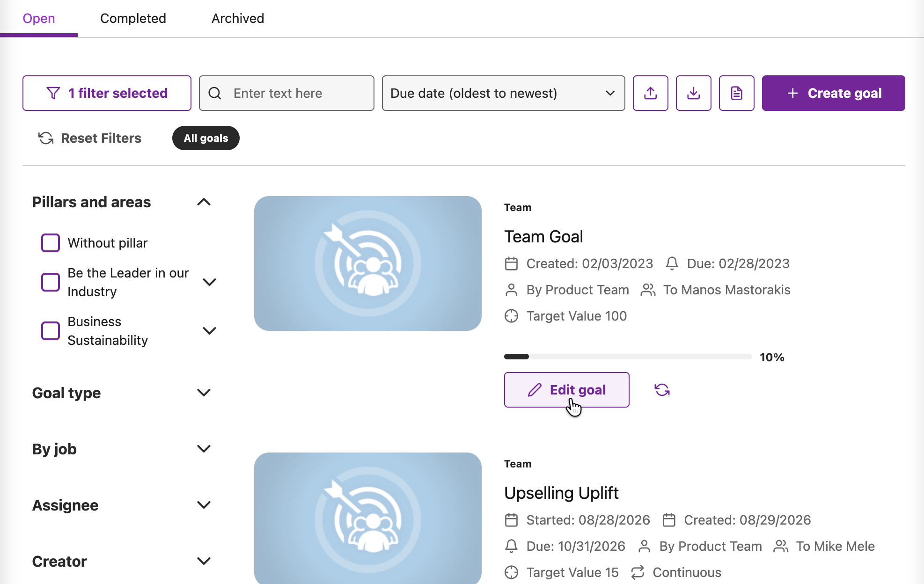Open the Archived tab
The width and height of the screenshot is (924, 584).
(x=238, y=18)
